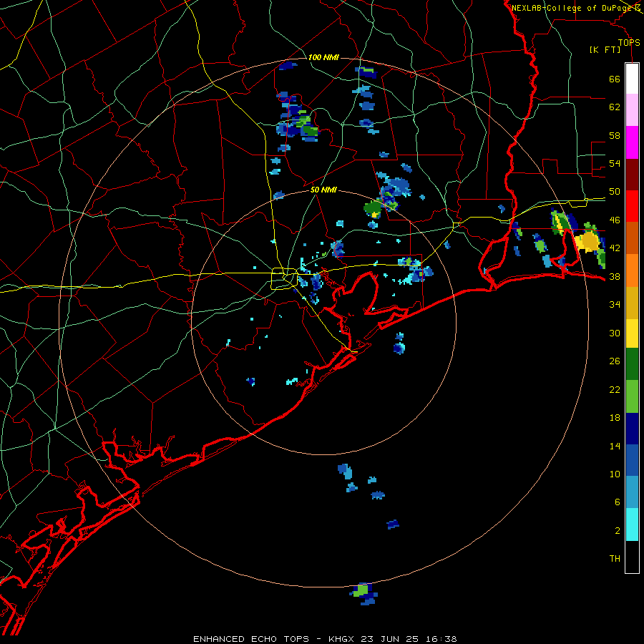This screenshot has height=644, width=644.
Task: Select the 26 legend value
Action: (x=615, y=361)
